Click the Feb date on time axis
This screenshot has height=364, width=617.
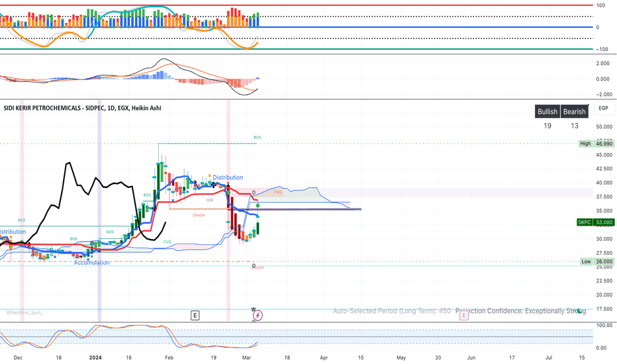coord(169,357)
